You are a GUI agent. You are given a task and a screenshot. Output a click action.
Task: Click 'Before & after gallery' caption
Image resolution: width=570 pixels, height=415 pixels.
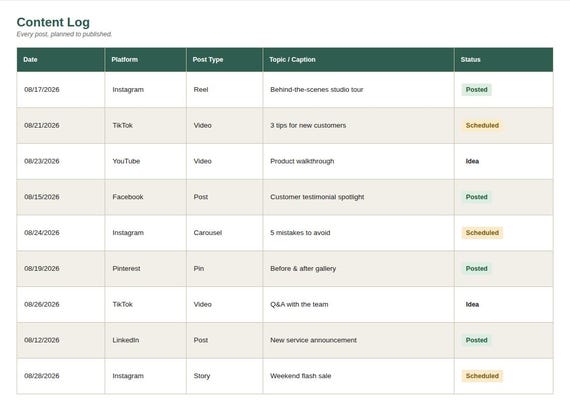tap(303, 269)
